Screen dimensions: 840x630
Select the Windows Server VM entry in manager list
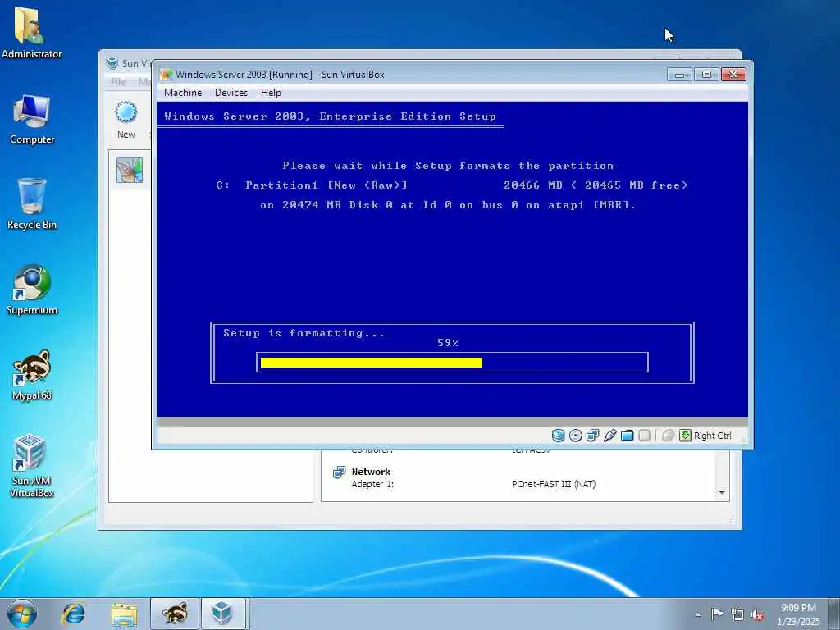click(x=130, y=170)
